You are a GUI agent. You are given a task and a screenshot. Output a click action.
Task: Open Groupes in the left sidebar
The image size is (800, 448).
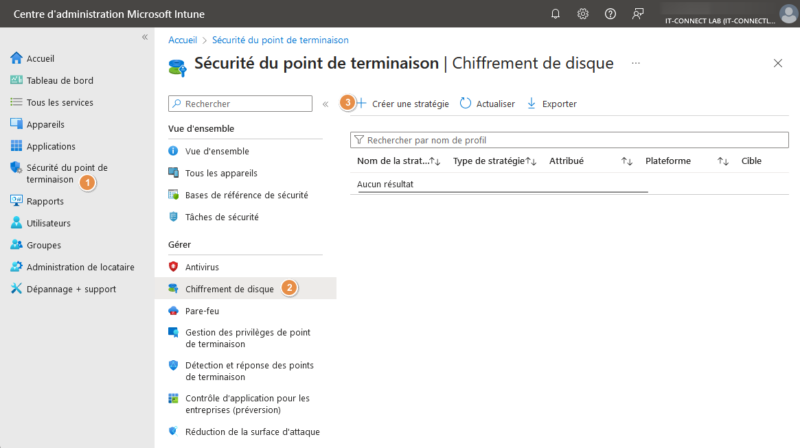click(x=44, y=245)
